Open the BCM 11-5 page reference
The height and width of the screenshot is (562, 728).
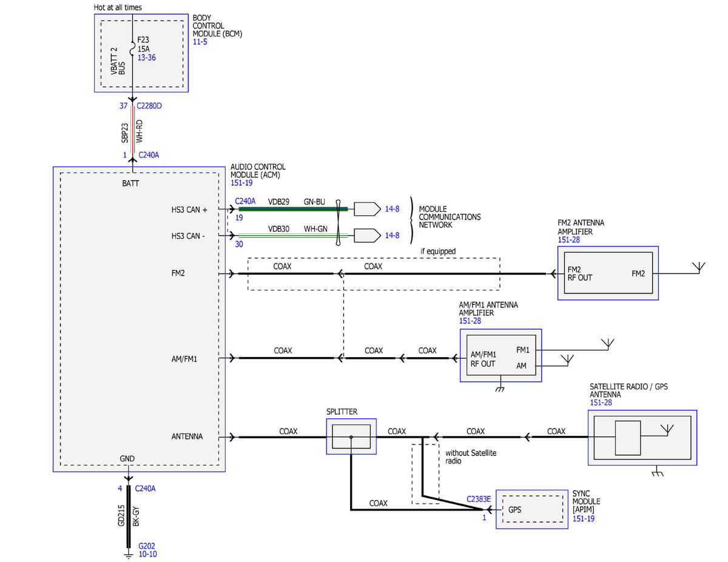coord(200,42)
